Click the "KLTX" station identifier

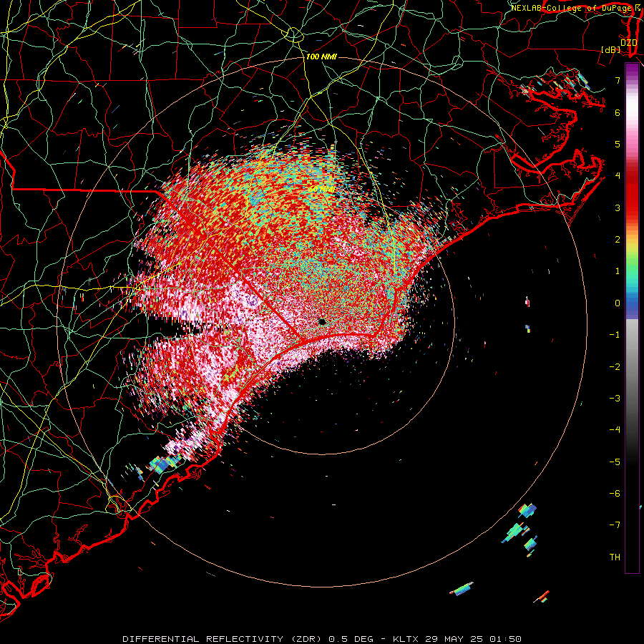[406, 639]
